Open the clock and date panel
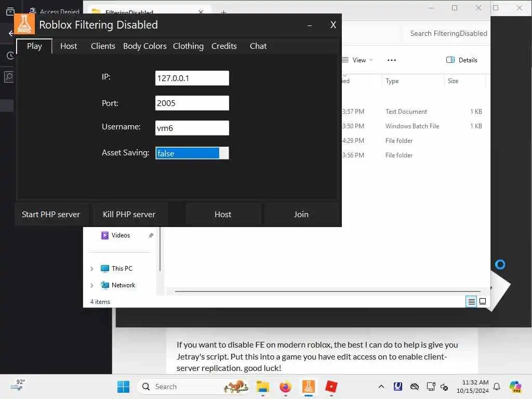 coord(472,387)
